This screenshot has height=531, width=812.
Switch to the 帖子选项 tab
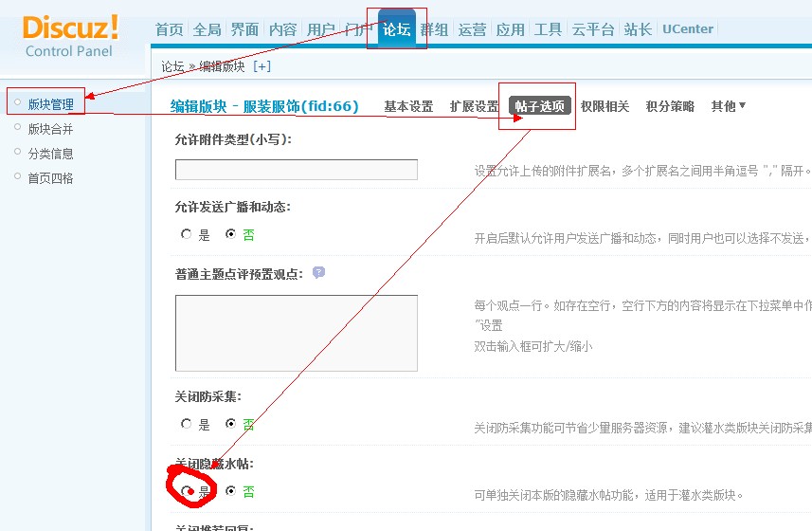click(540, 106)
